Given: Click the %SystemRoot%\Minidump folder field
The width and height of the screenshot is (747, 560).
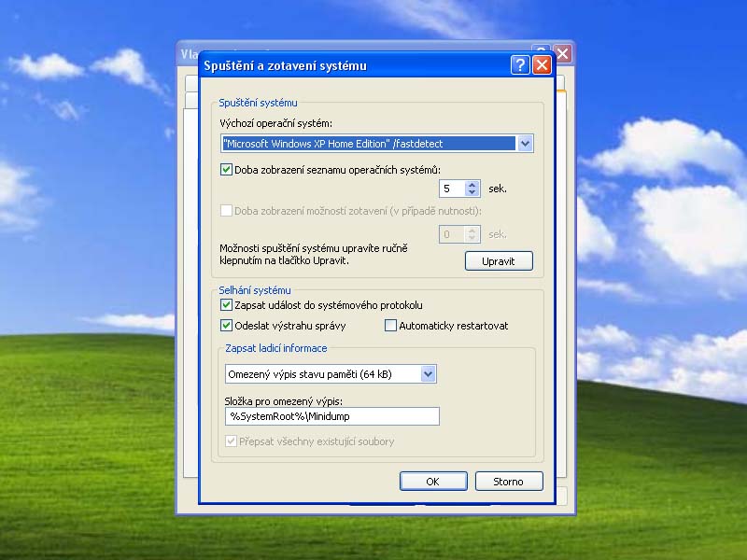Looking at the screenshot, I should point(332,416).
